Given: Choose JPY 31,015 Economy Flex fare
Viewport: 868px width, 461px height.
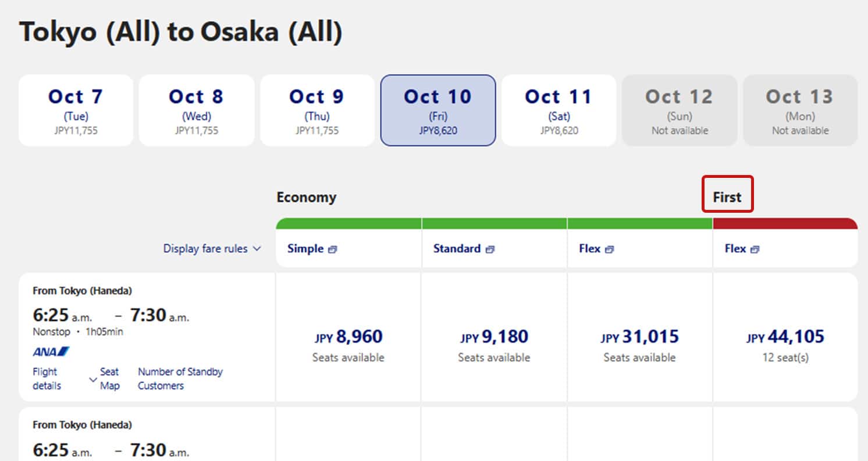Looking at the screenshot, I should [x=639, y=337].
